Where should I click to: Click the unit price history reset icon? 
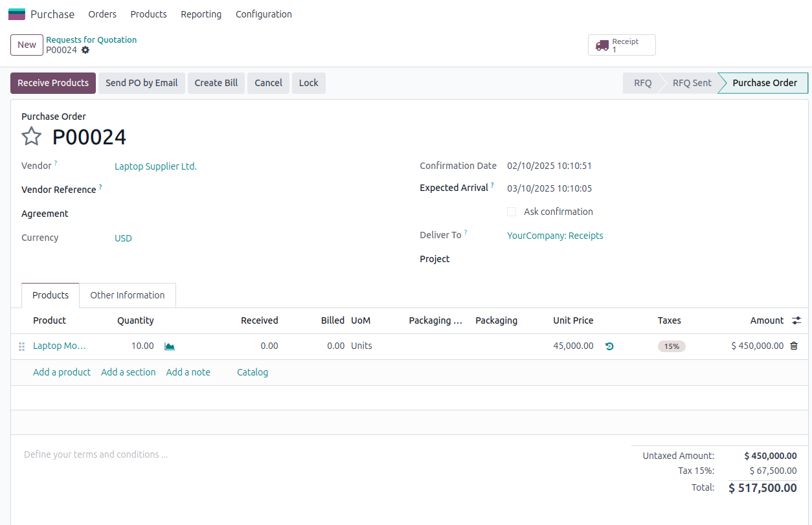[x=609, y=346]
